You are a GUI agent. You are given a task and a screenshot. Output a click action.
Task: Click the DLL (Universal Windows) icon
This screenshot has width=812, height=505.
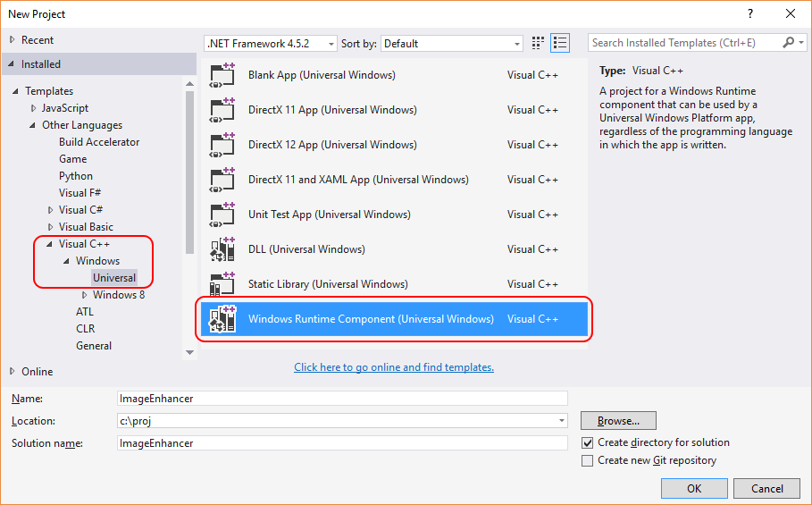(x=222, y=249)
